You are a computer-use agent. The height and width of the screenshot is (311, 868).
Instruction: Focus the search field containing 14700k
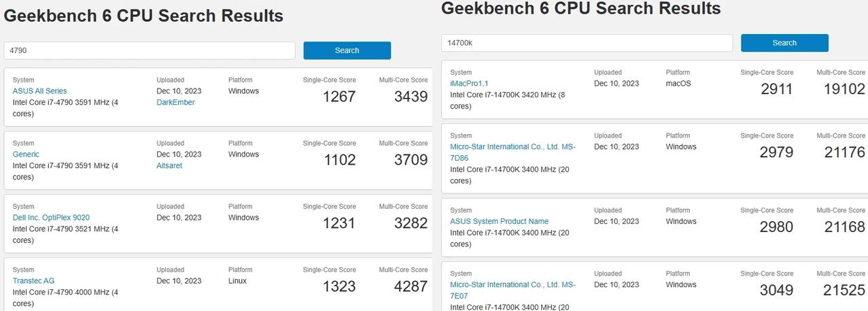(x=587, y=43)
